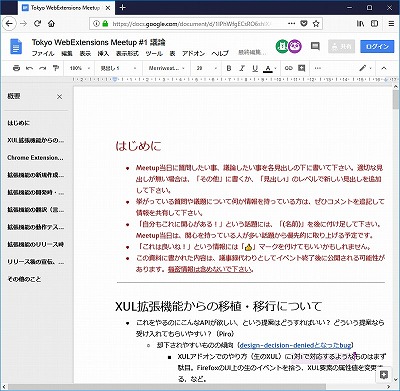Open the font family dropdown
The height and width of the screenshot is (391, 400).
click(167, 68)
